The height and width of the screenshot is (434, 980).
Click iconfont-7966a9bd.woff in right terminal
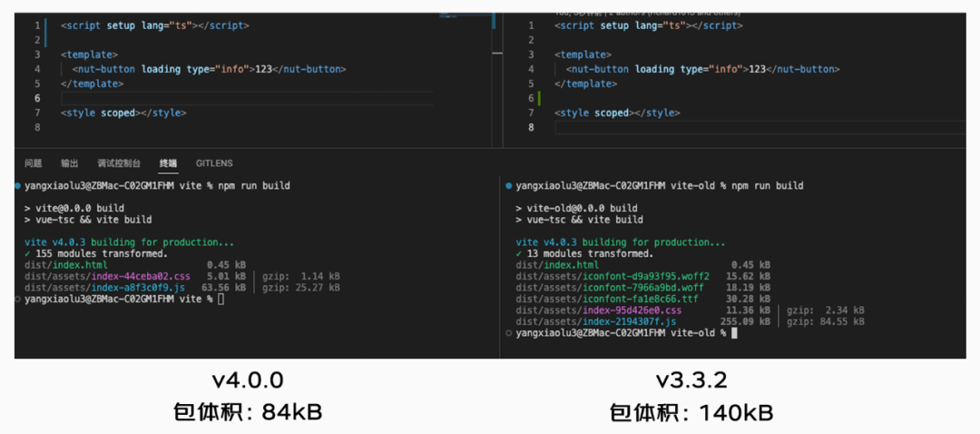(x=643, y=288)
